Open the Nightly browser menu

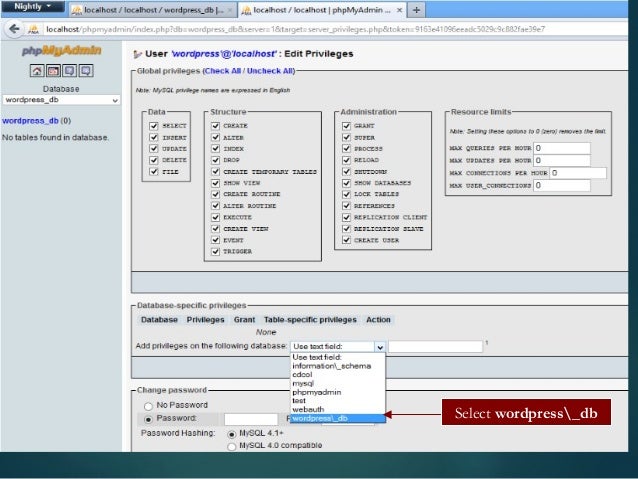[x=35, y=7]
